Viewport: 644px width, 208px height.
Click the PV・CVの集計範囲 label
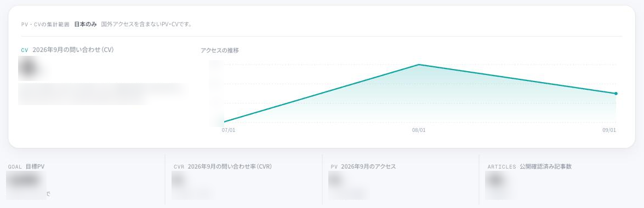point(45,24)
